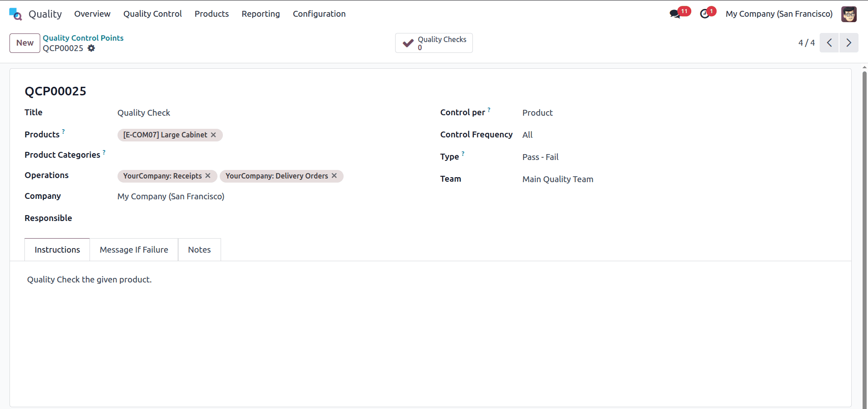Navigate back via Quality Control Points breadcrumb

(x=83, y=38)
